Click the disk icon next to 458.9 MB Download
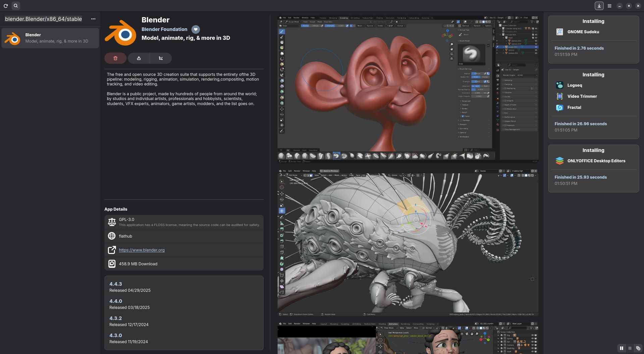 pyautogui.click(x=112, y=264)
